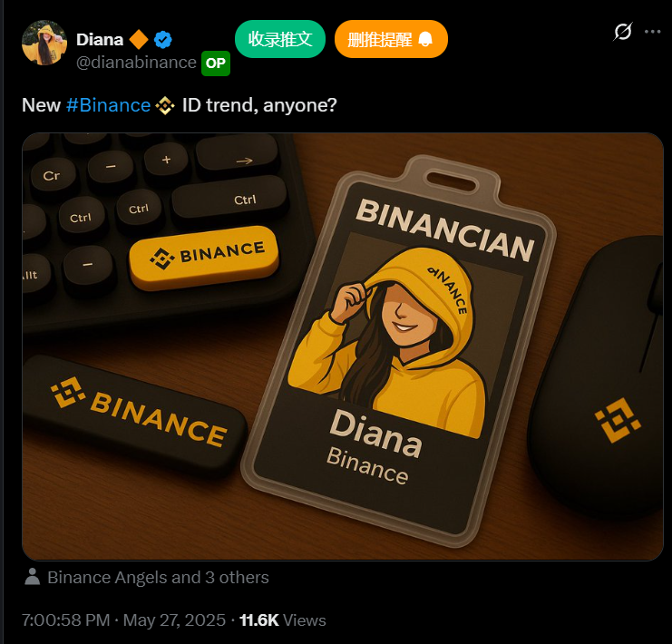Click the bell icon in 删推提醒

(x=425, y=39)
